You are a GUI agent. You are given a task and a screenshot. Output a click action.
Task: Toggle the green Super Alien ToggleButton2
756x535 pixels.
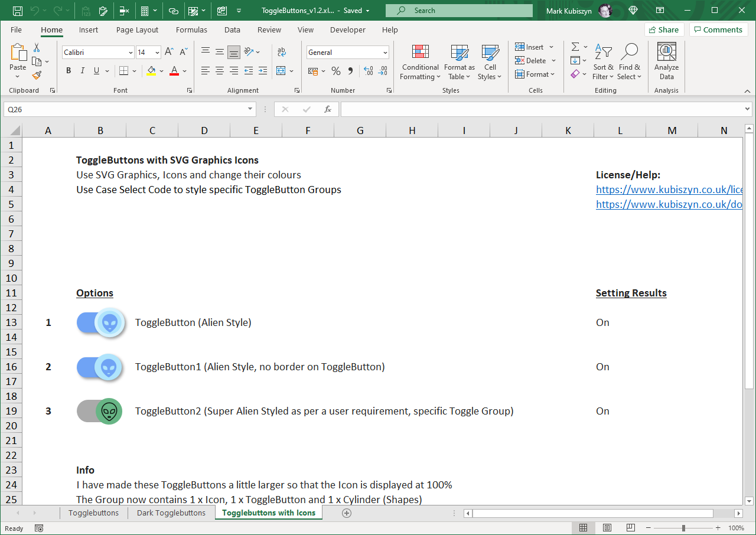[100, 411]
